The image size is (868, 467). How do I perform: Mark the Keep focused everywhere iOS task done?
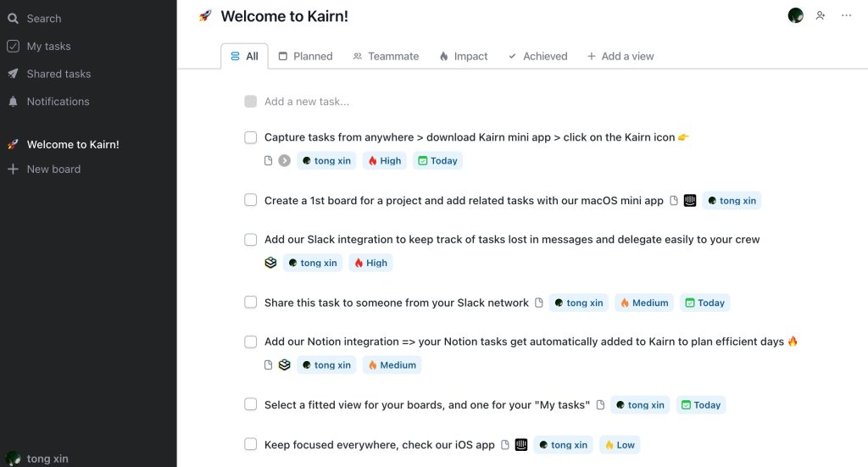[251, 444]
